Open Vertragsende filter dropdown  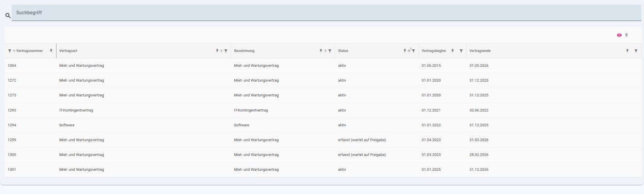[636, 51]
